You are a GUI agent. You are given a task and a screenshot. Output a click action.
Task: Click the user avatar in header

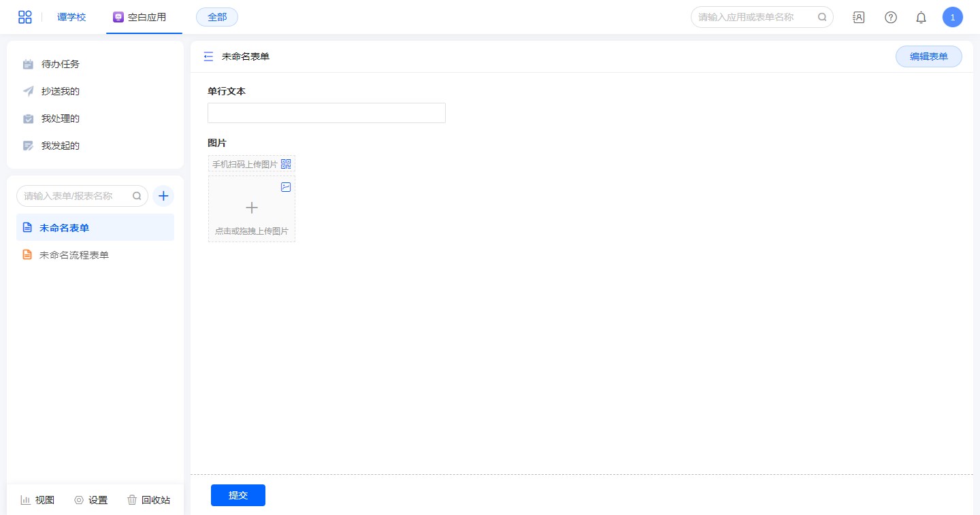952,18
